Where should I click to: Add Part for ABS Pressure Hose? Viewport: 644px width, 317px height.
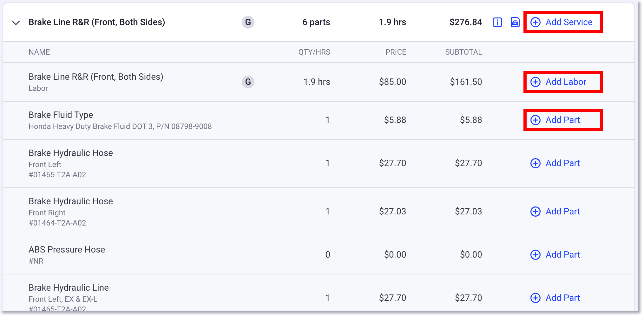(x=562, y=254)
